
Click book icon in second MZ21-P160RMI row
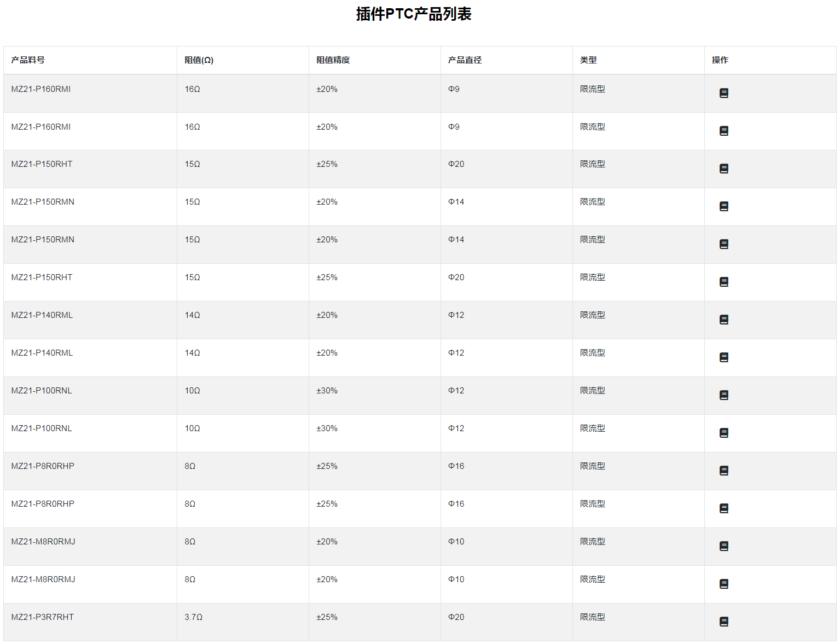click(723, 131)
